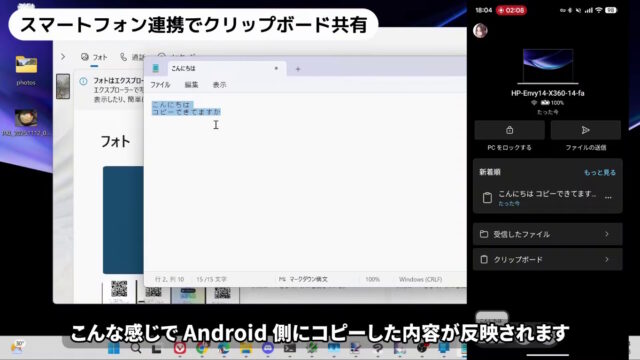This screenshot has width=640, height=360.
Task: Click the マークダウン構文 status bar item
Action: 303,280
